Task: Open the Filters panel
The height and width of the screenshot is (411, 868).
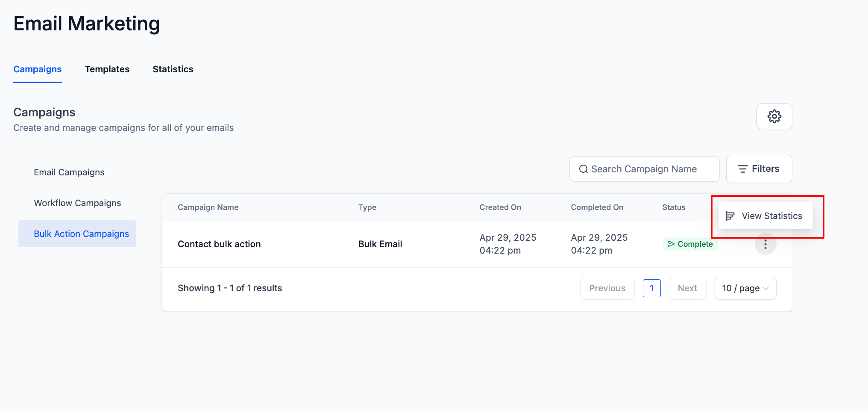Action: coord(759,169)
